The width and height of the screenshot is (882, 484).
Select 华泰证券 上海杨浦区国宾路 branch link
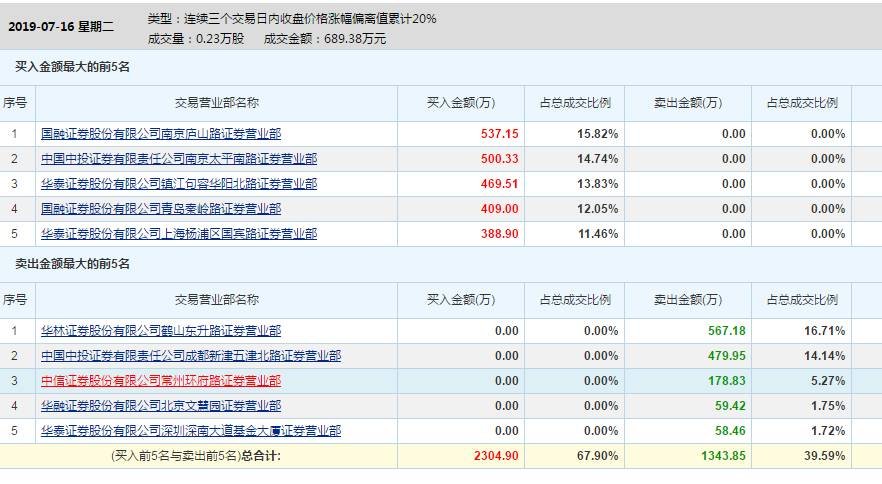tap(179, 233)
